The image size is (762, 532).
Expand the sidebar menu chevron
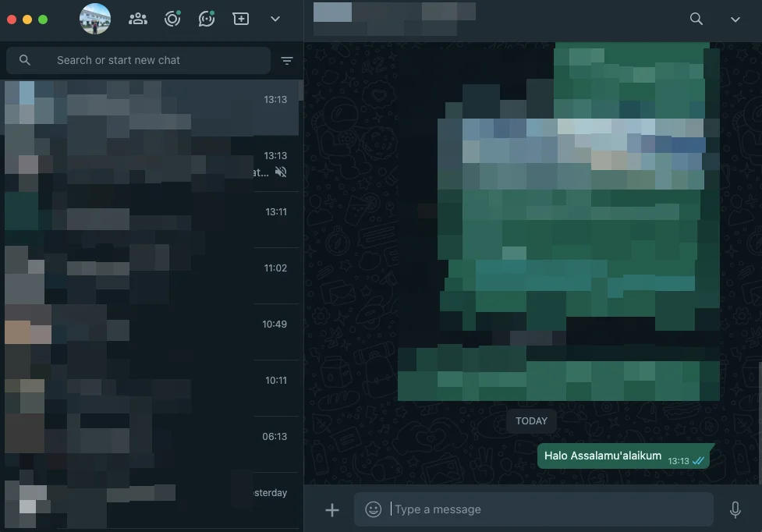[x=275, y=20]
